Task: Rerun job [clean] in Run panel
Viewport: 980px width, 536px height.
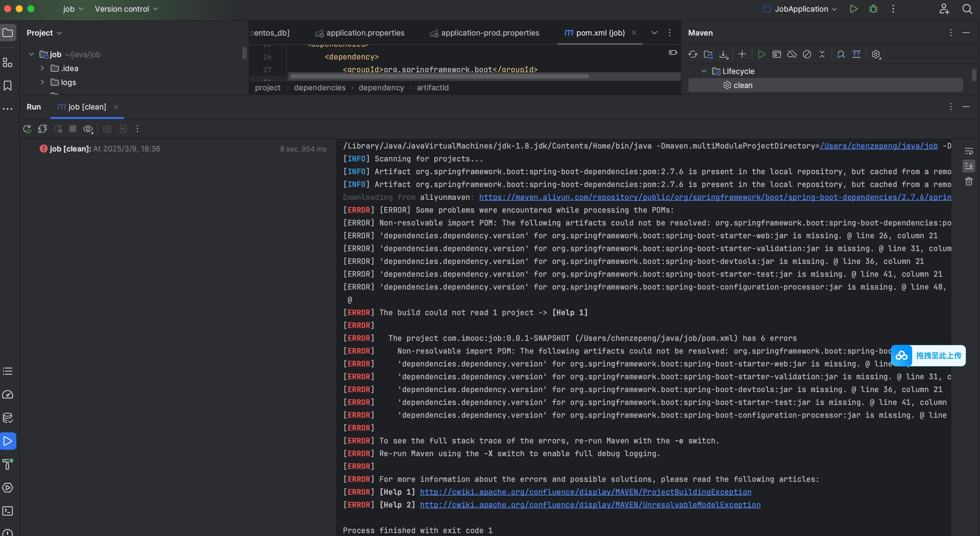Action: [x=27, y=129]
